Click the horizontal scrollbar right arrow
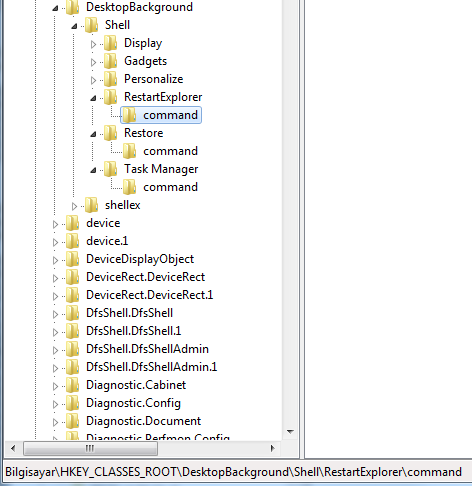 pyautogui.click(x=273, y=448)
